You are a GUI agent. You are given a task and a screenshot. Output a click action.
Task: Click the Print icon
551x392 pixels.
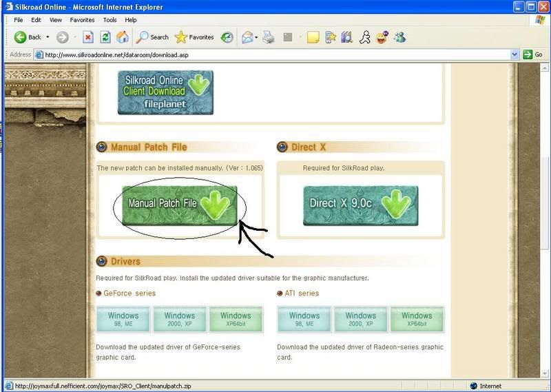269,37
